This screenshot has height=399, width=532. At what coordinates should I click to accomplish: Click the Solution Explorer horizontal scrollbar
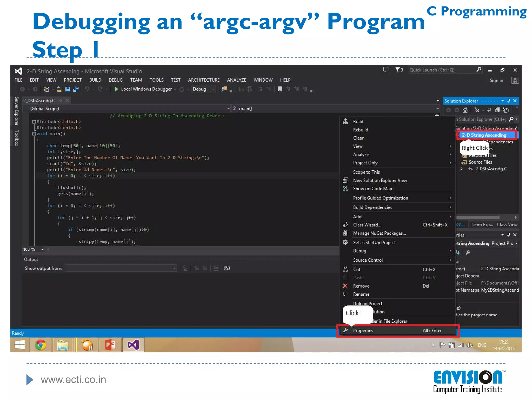click(x=478, y=217)
